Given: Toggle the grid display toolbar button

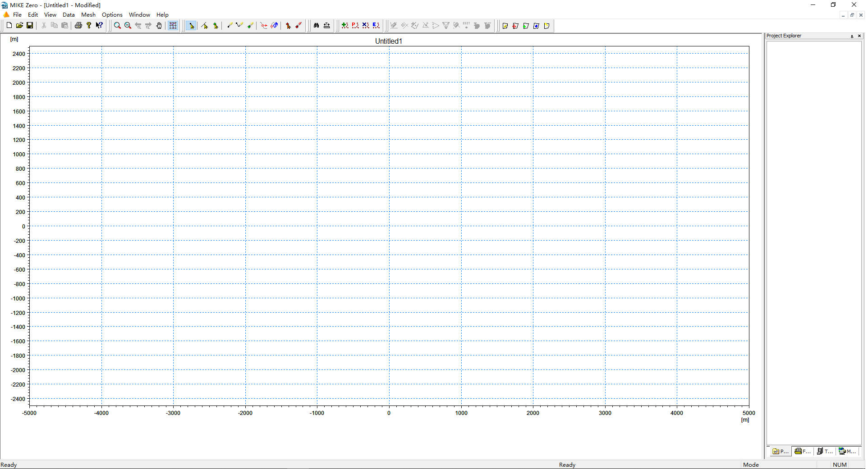Looking at the screenshot, I should [x=173, y=26].
